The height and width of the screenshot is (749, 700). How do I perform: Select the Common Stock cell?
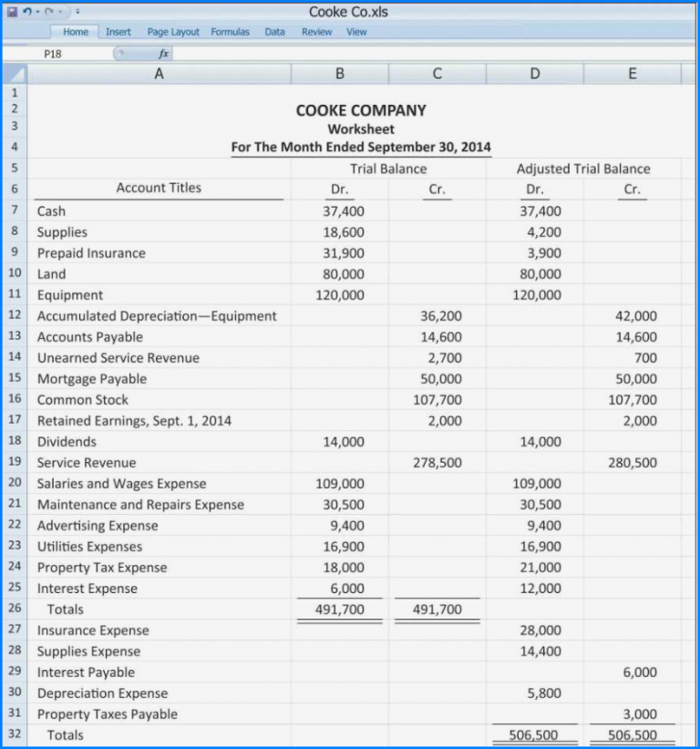coord(160,400)
